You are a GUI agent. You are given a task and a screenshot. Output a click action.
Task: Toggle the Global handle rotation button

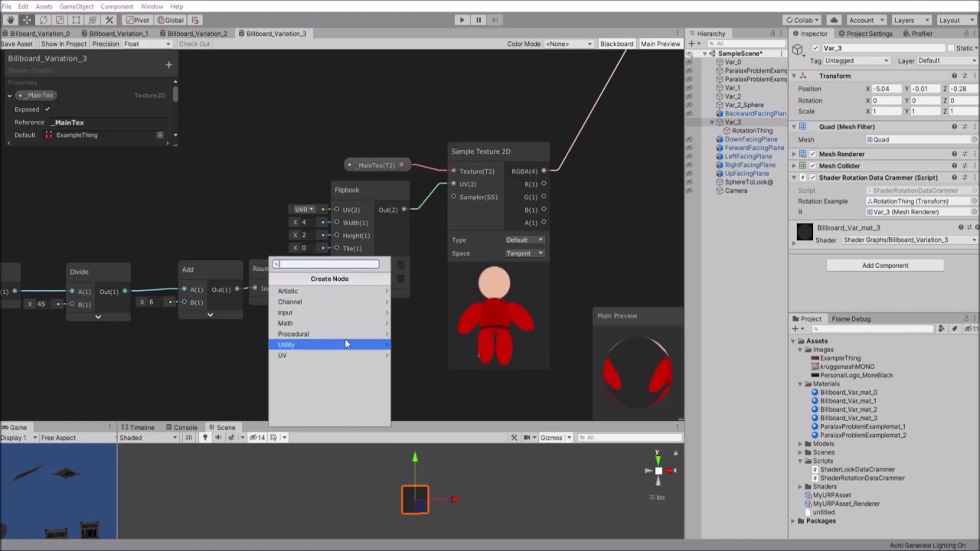pyautogui.click(x=170, y=20)
